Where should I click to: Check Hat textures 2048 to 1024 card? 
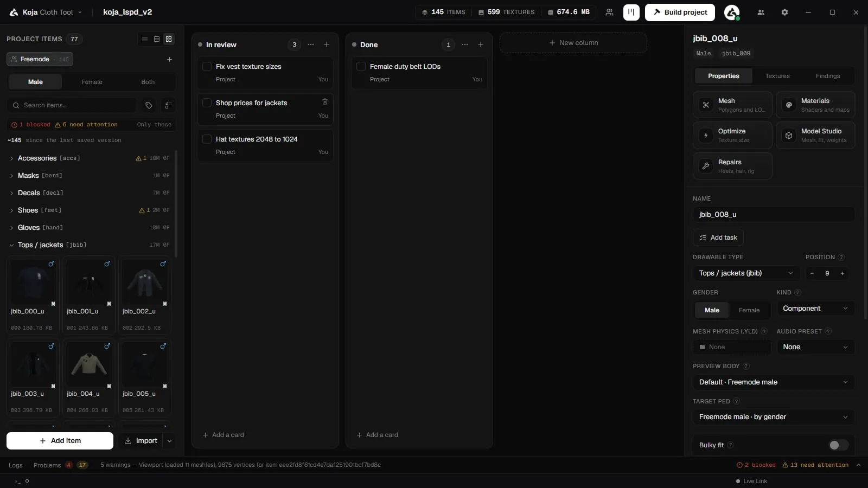click(x=207, y=139)
